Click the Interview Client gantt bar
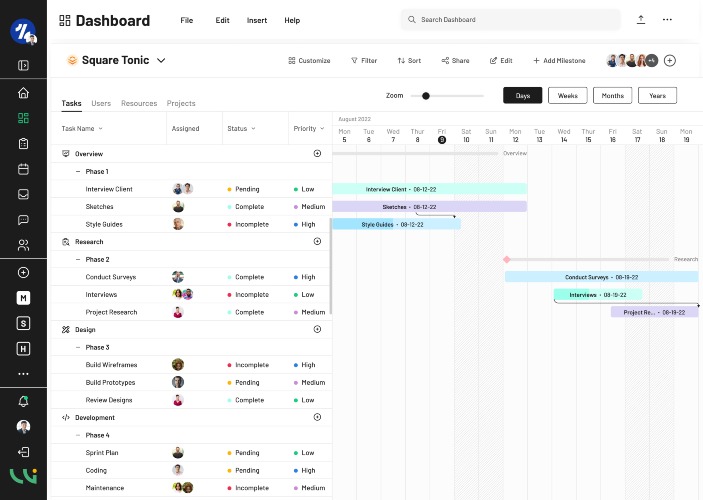The image size is (703, 500). tap(430, 189)
